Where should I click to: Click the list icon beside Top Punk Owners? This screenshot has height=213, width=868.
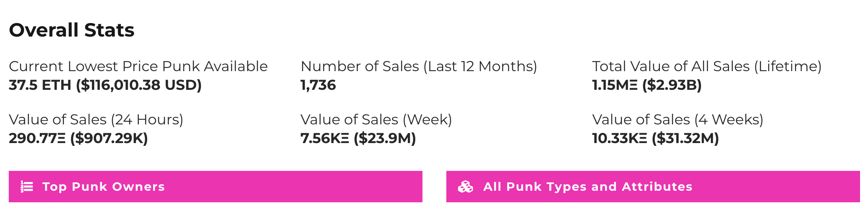[27, 187]
